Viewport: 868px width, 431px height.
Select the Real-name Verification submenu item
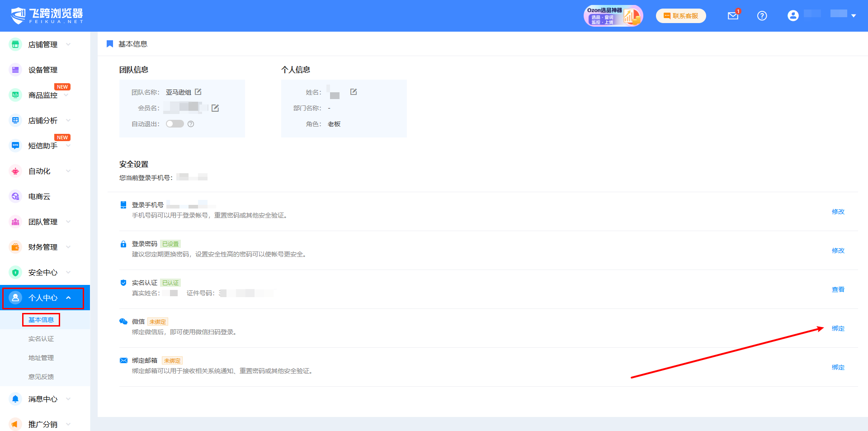click(x=41, y=339)
